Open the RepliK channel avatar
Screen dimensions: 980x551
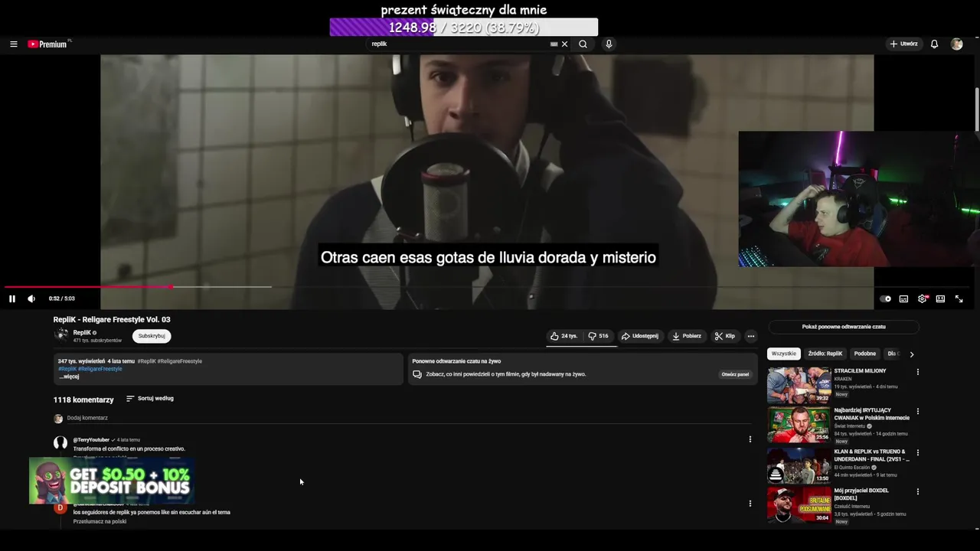point(60,335)
